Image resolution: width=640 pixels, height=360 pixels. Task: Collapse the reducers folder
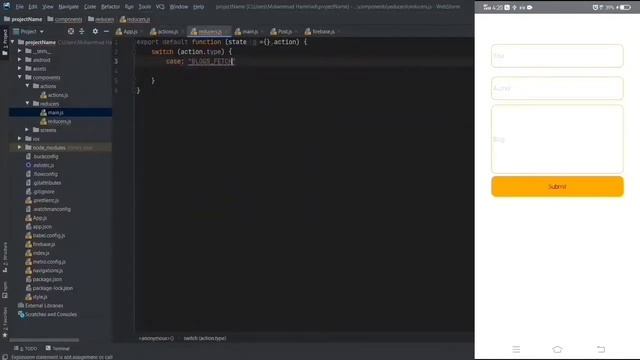click(x=27, y=103)
